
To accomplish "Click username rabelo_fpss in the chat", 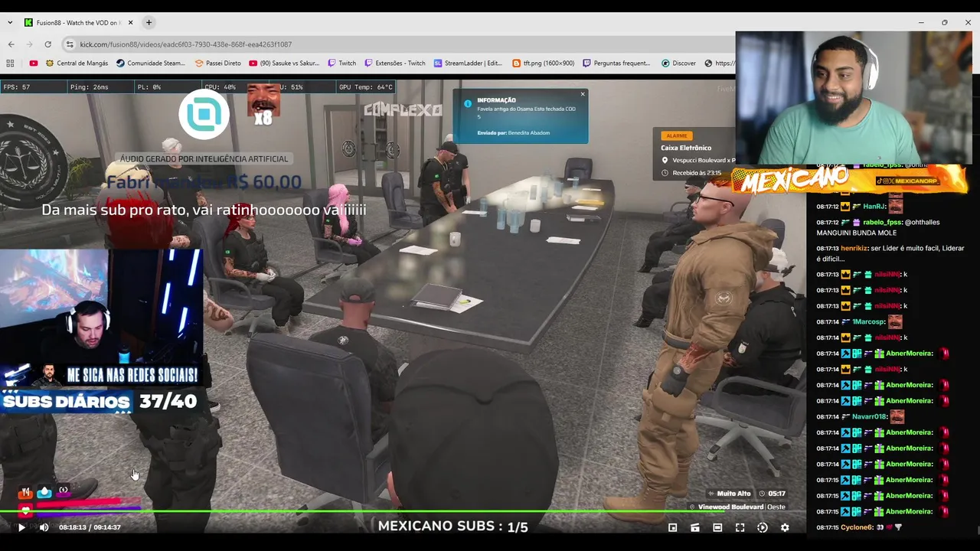I will [882, 222].
